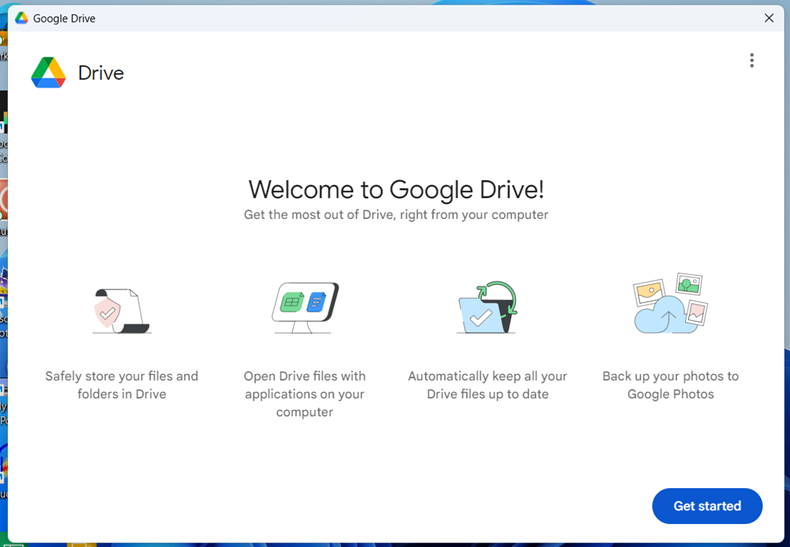Click the folder sync checkmark illustration

pos(487,307)
